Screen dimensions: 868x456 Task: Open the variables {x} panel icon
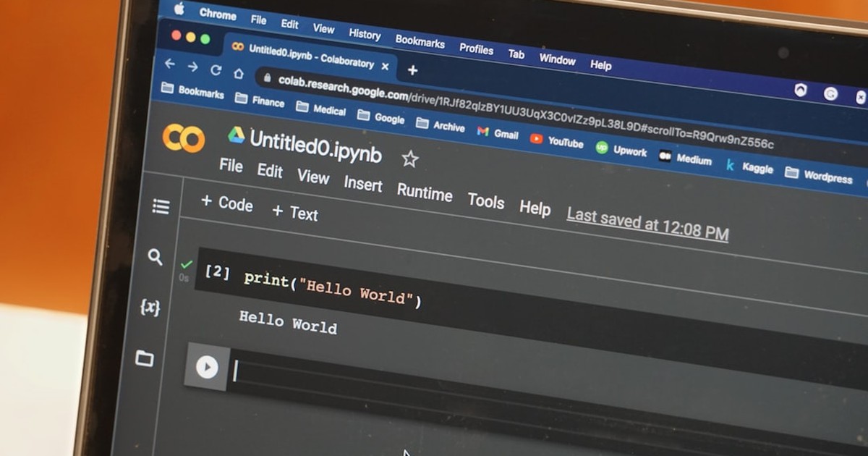(150, 307)
